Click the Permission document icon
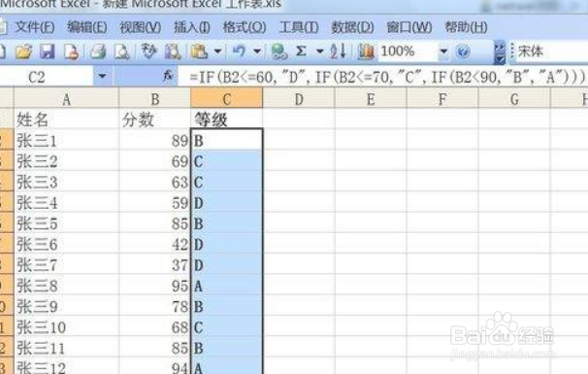This screenshot has width=588, height=374. pyautogui.click(x=71, y=51)
